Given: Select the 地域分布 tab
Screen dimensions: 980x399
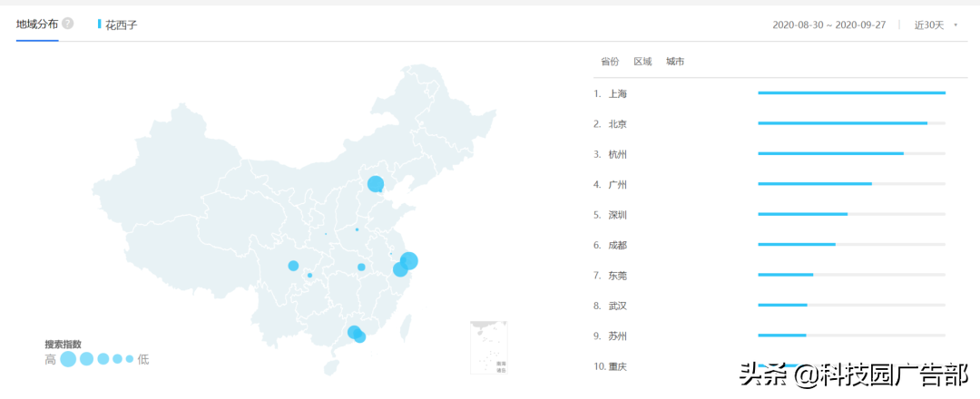Looking at the screenshot, I should click(x=37, y=24).
